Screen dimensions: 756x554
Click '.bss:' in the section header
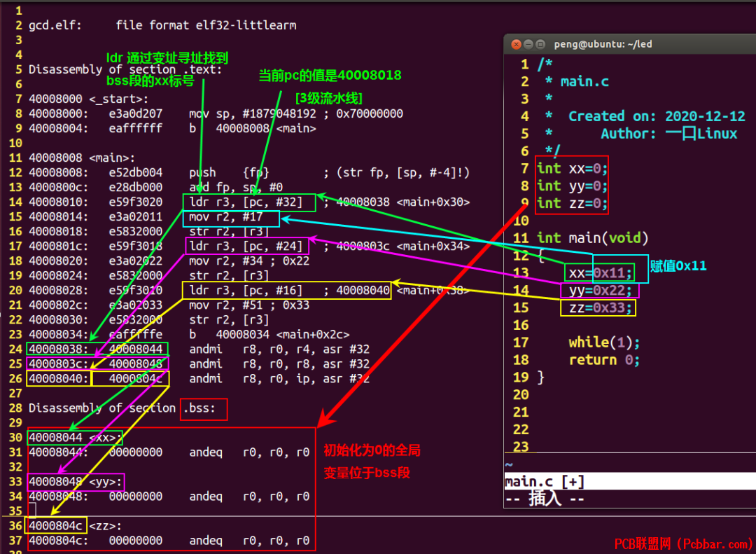click(199, 408)
